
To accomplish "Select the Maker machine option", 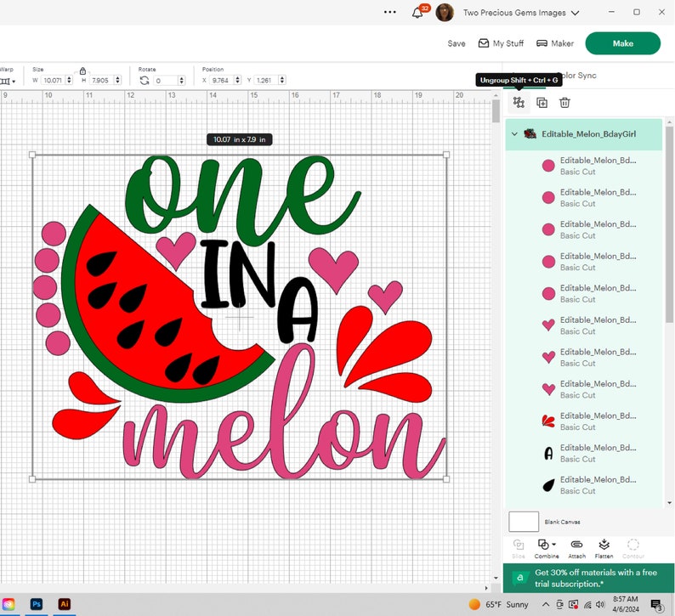I will (x=555, y=43).
